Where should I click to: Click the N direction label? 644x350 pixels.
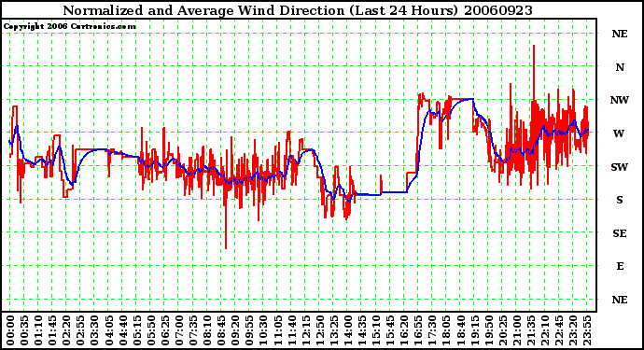coord(620,67)
